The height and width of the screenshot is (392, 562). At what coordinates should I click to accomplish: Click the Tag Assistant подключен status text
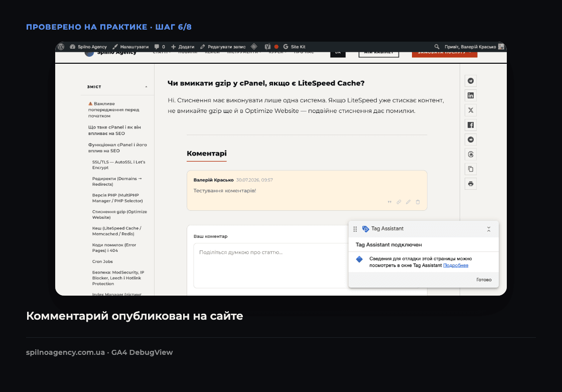click(388, 244)
